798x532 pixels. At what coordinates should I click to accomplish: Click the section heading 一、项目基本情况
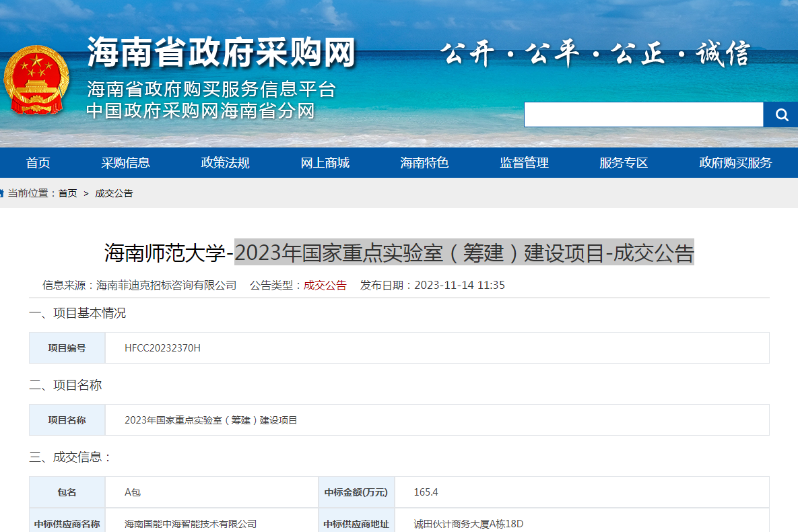[77, 313]
